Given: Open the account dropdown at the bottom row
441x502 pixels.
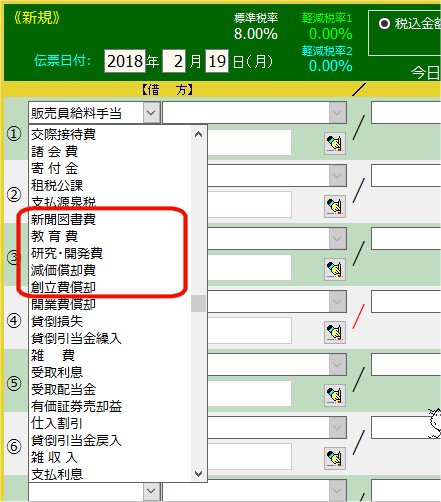Looking at the screenshot, I should [151, 491].
